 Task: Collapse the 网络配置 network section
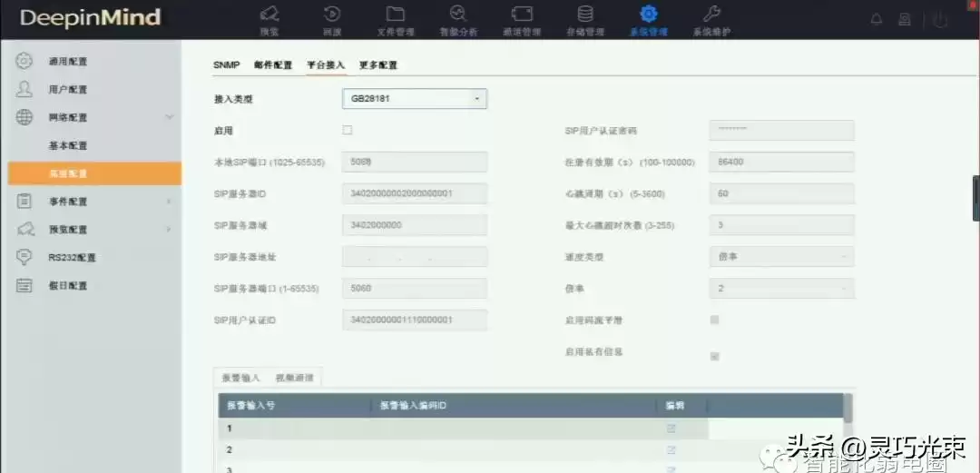pos(169,117)
